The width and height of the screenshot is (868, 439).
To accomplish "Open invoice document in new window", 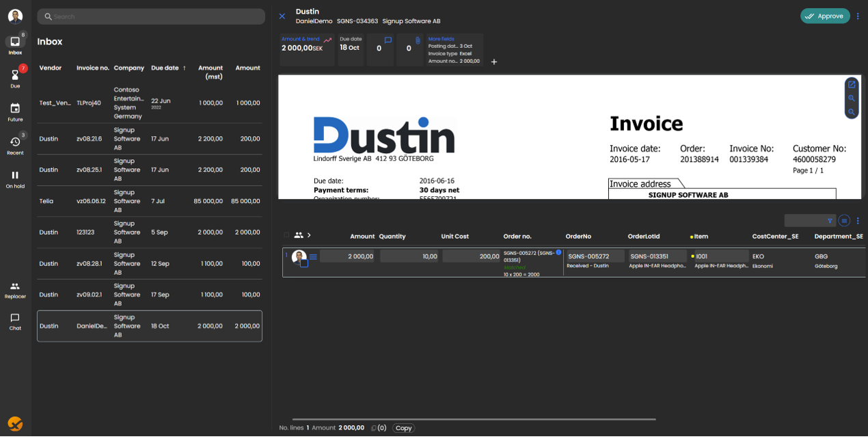I will [x=852, y=85].
